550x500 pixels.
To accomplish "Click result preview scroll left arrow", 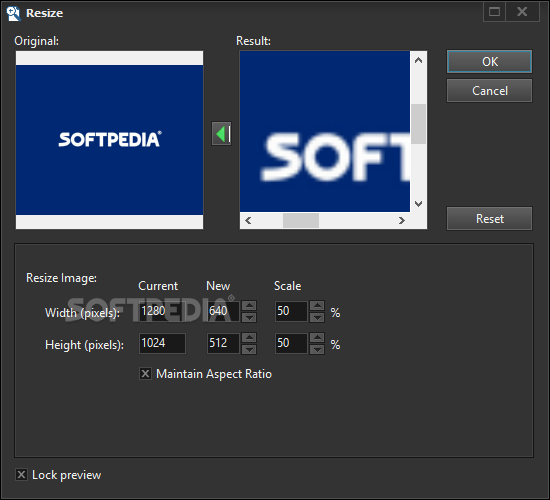I will (x=248, y=220).
